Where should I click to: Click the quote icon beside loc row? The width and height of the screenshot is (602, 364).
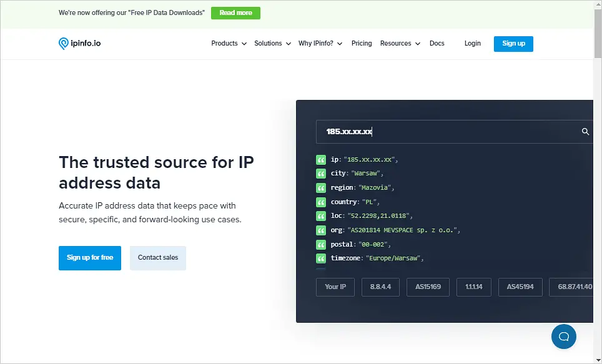point(321,216)
